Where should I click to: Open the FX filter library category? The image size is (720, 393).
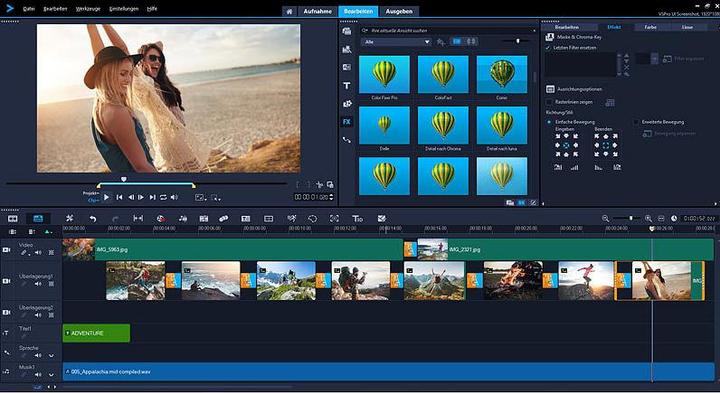pyautogui.click(x=347, y=122)
